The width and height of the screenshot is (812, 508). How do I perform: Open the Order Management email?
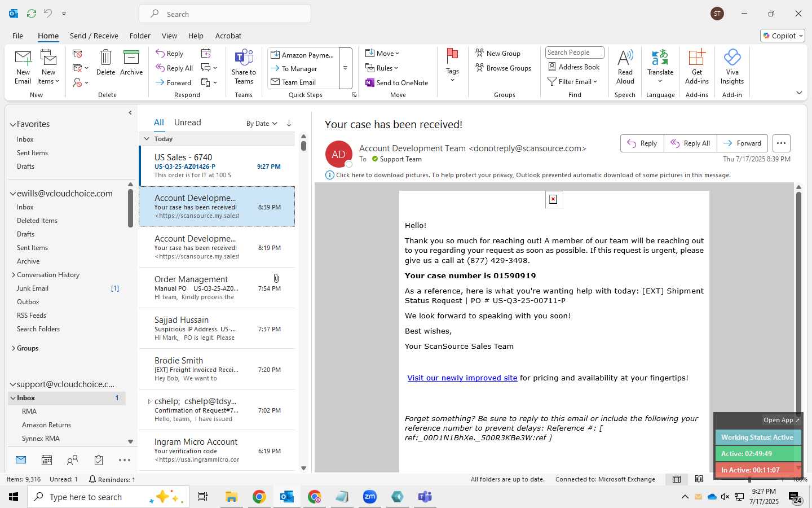pyautogui.click(x=217, y=288)
